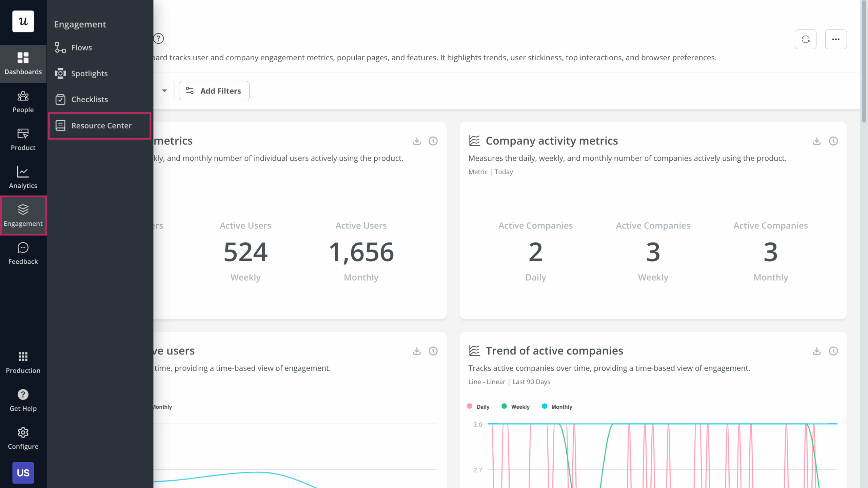Toggle the Daily series in the trend legend
The image size is (868, 488).
click(478, 406)
